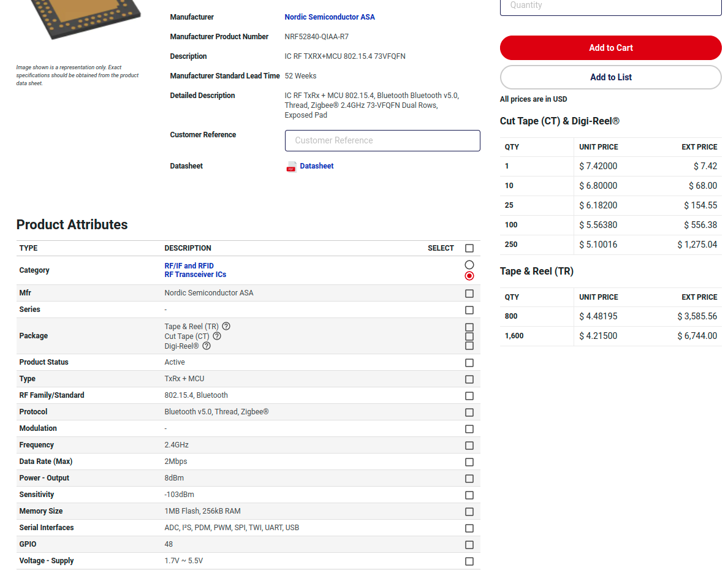Screen dimensions: 728x570
Task: Click the Add to Cart button
Action: (x=610, y=48)
